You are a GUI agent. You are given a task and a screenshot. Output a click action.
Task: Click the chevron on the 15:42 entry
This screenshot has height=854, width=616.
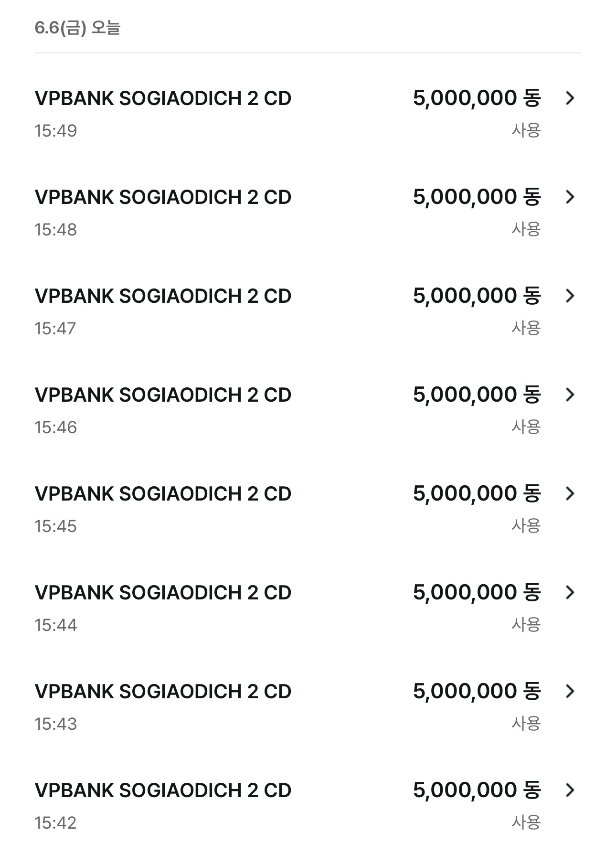point(570,790)
